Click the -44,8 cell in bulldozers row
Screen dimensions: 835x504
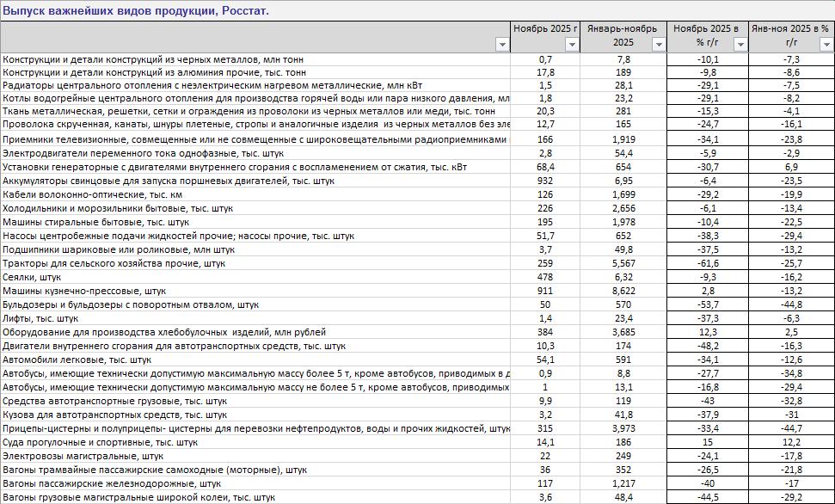pos(791,304)
